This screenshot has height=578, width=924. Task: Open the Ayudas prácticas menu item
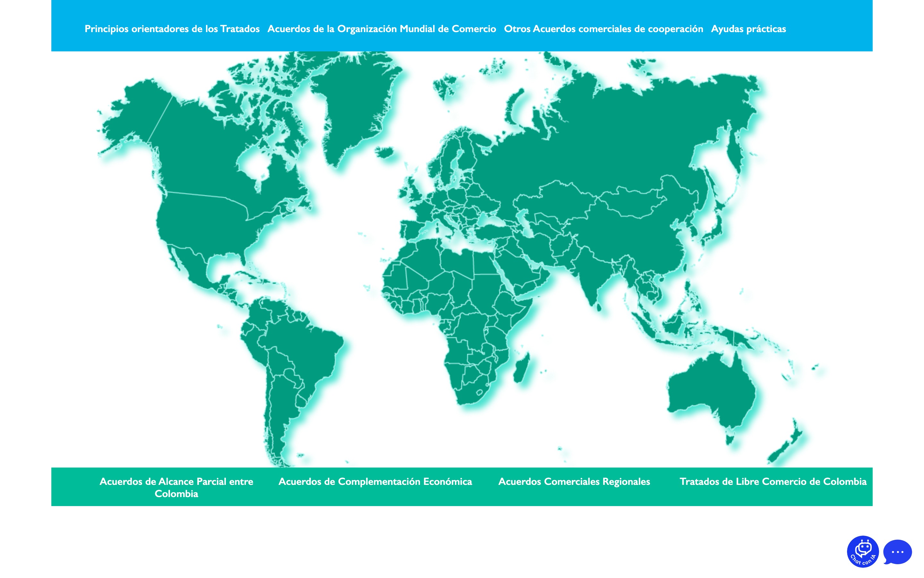[x=749, y=29]
